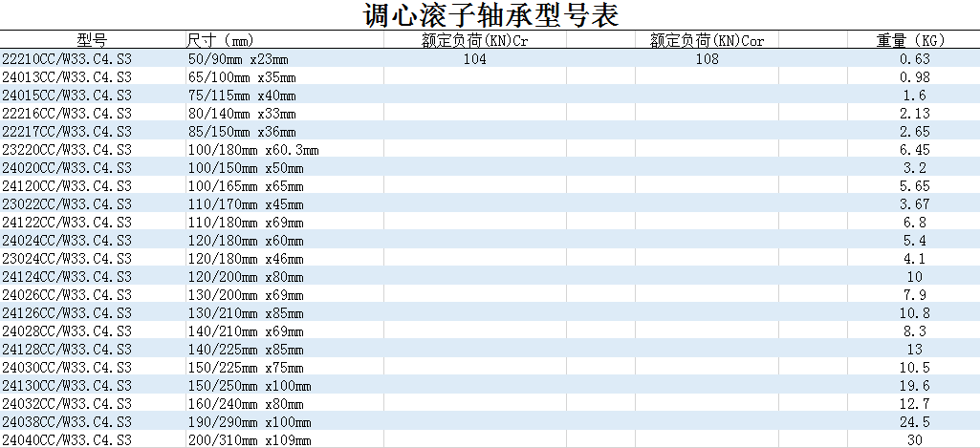Click size cell 140/210mm x69mm

[246, 331]
